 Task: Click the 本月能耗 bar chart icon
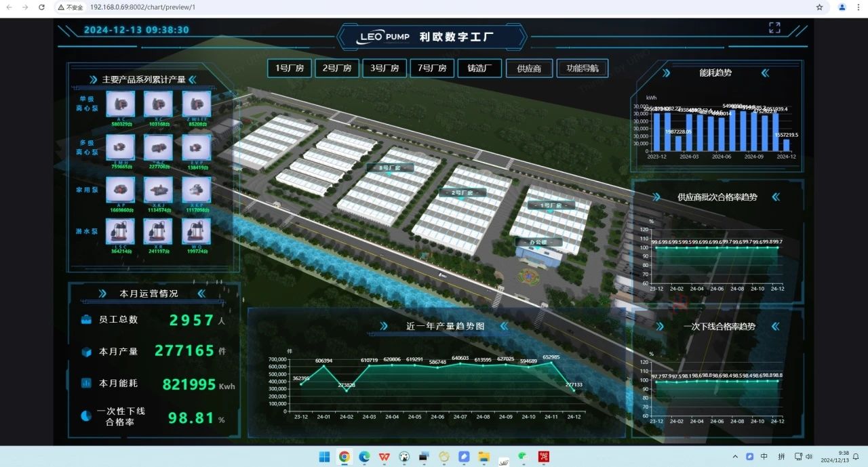pos(86,383)
